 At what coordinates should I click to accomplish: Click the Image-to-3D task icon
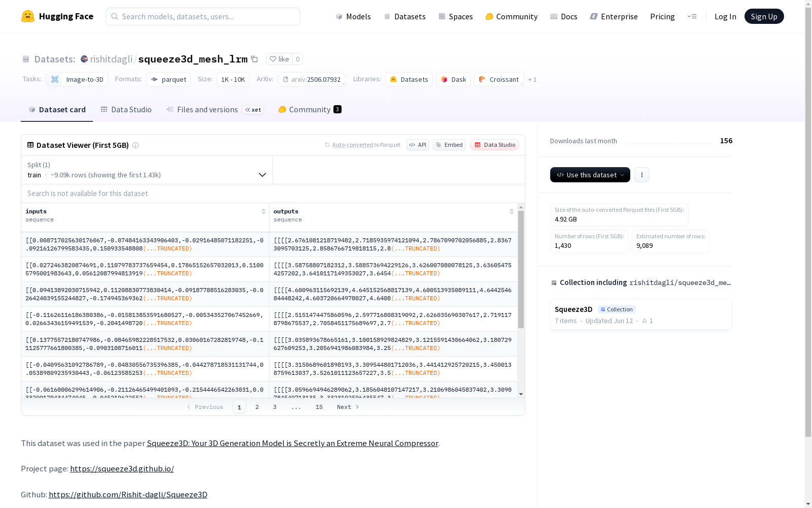[55, 79]
